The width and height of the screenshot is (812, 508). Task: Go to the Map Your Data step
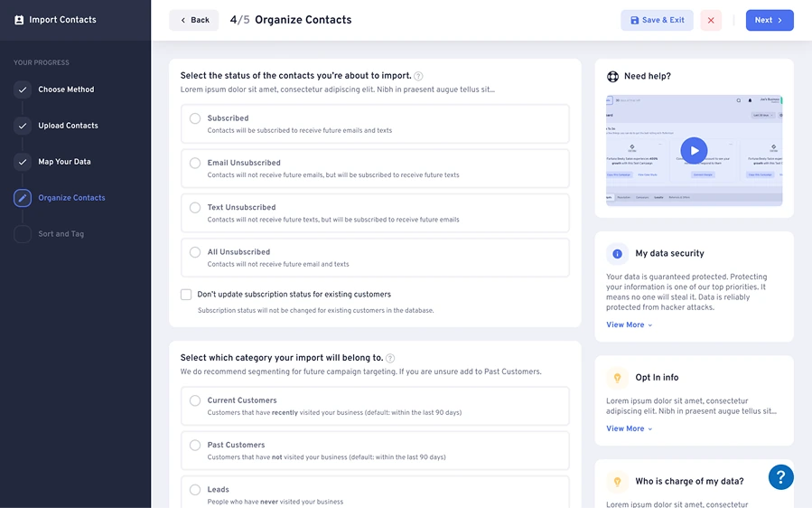(64, 162)
